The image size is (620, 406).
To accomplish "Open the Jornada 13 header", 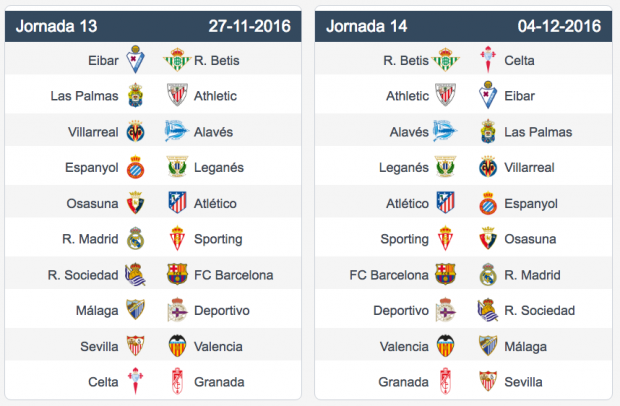I will click(x=153, y=26).
